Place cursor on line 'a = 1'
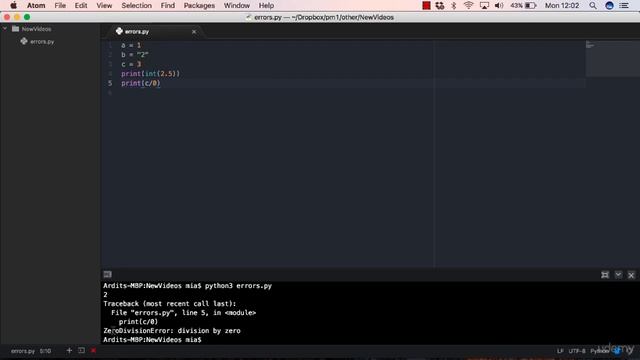 pos(131,45)
